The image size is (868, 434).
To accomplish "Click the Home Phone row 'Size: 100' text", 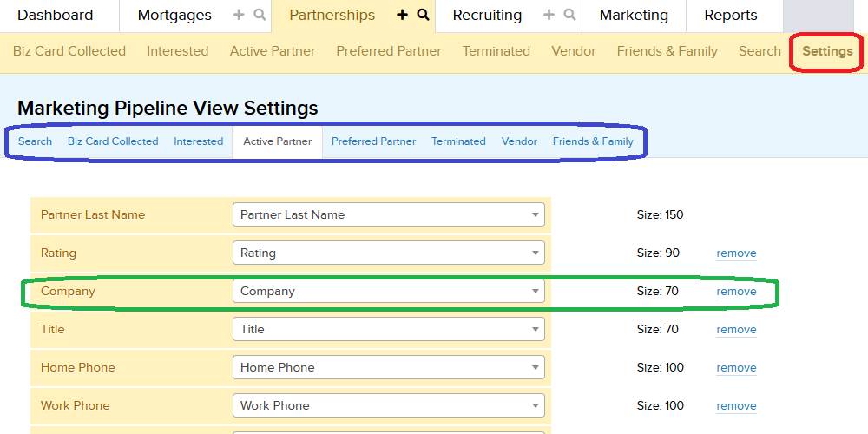I will tap(660, 367).
